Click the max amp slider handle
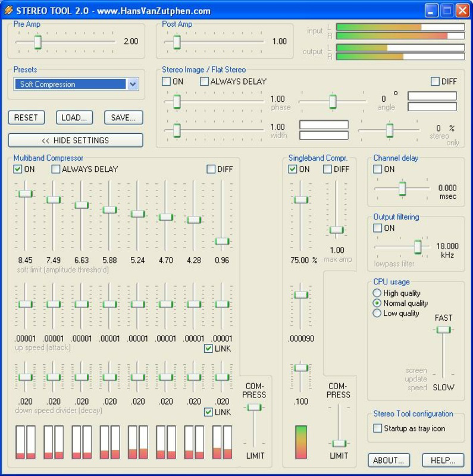This screenshot has height=476, width=473. 336,230
